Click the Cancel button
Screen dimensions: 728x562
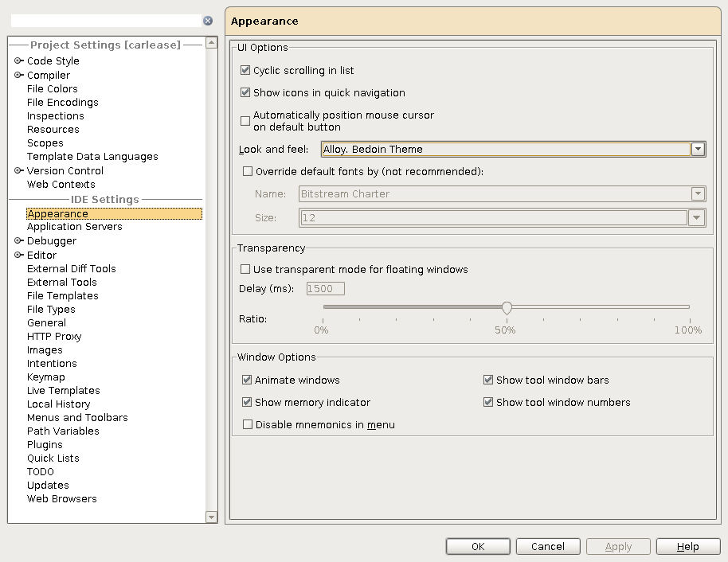[x=548, y=547]
